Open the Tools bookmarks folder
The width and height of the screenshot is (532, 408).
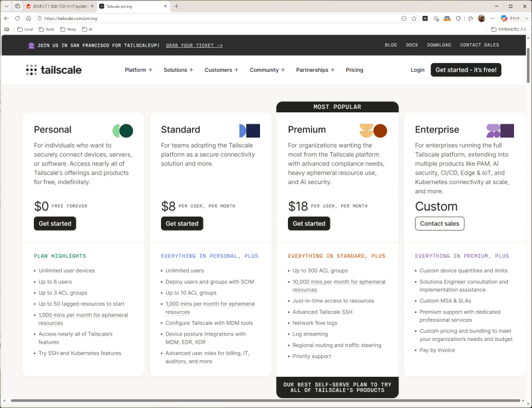click(47, 29)
